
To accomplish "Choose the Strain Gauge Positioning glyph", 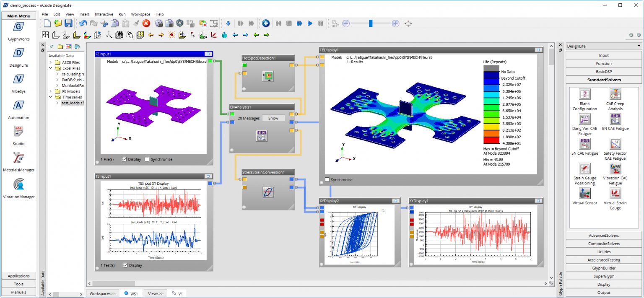I will (x=584, y=169).
